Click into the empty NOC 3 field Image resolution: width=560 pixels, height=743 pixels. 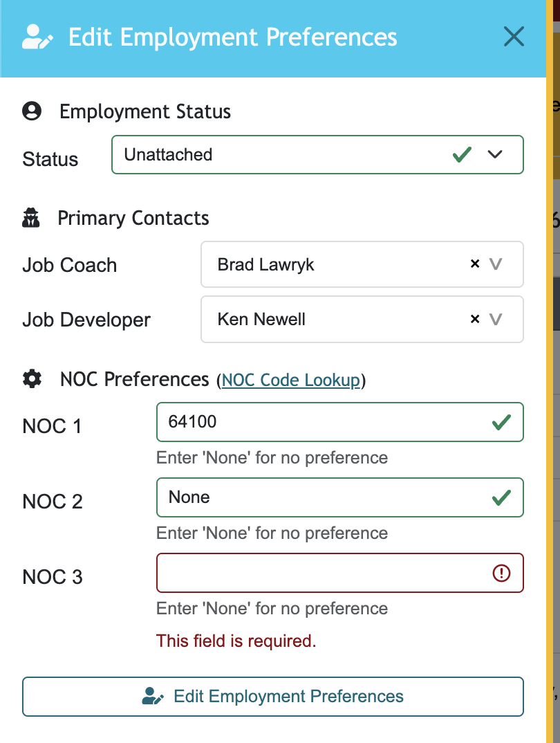click(x=340, y=573)
